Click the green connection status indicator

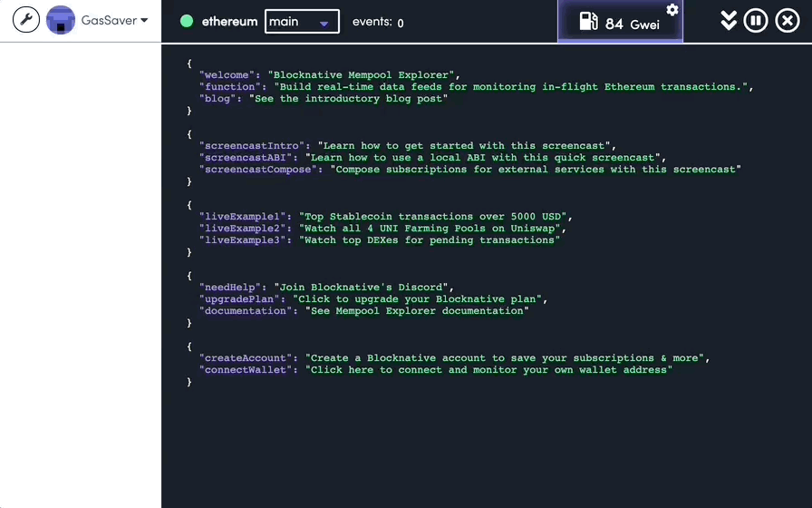coord(187,21)
